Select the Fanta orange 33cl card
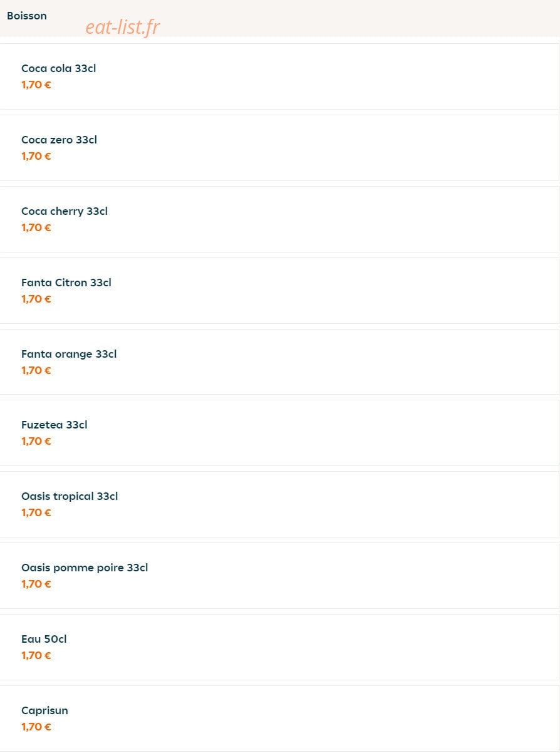 [279, 362]
